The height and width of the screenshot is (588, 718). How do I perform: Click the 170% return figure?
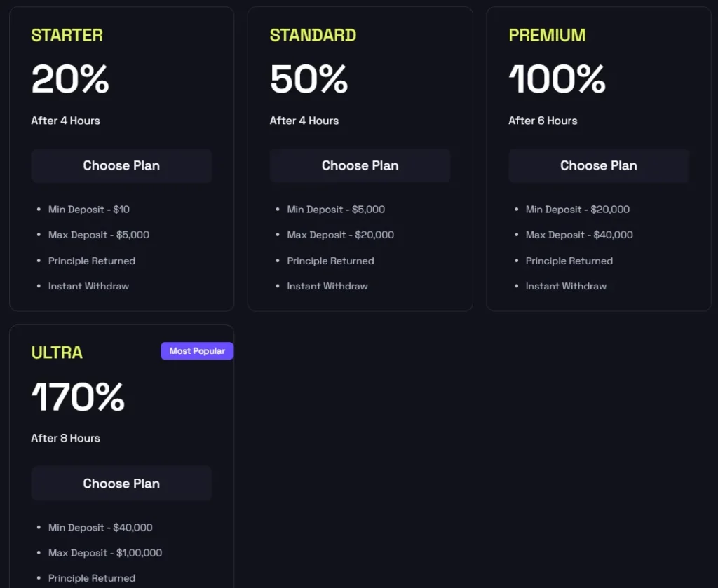(x=78, y=397)
